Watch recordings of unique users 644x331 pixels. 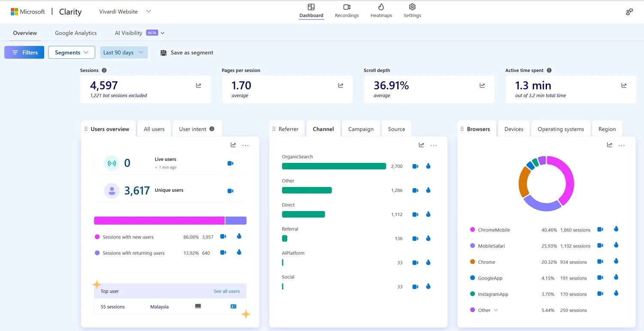[231, 191]
